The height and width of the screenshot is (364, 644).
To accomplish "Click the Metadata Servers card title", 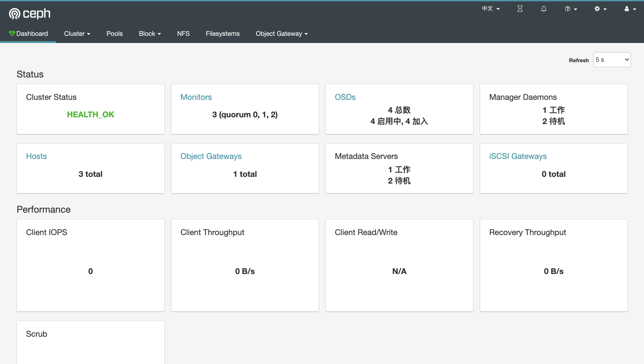I will click(366, 156).
